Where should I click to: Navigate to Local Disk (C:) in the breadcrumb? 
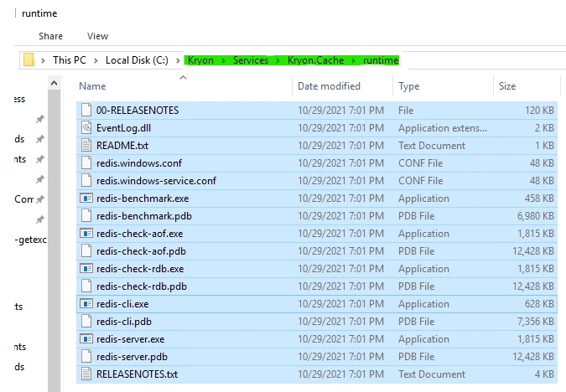point(137,60)
